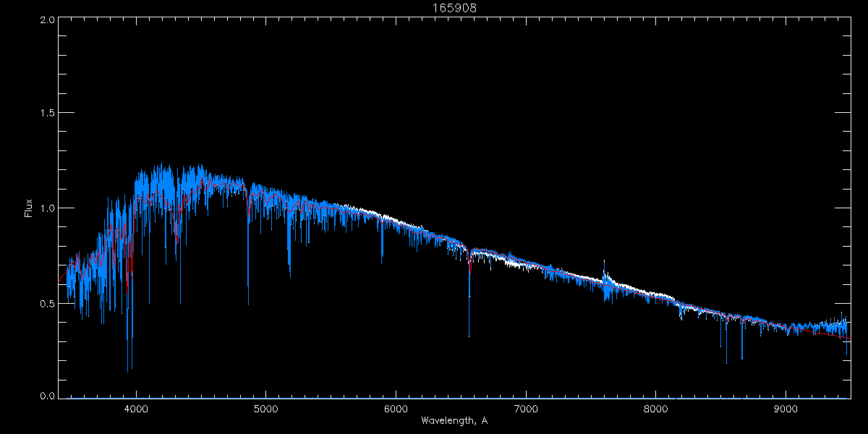Select the 1.5 flux tick label
This screenshot has height=434, width=868.
tap(46, 114)
